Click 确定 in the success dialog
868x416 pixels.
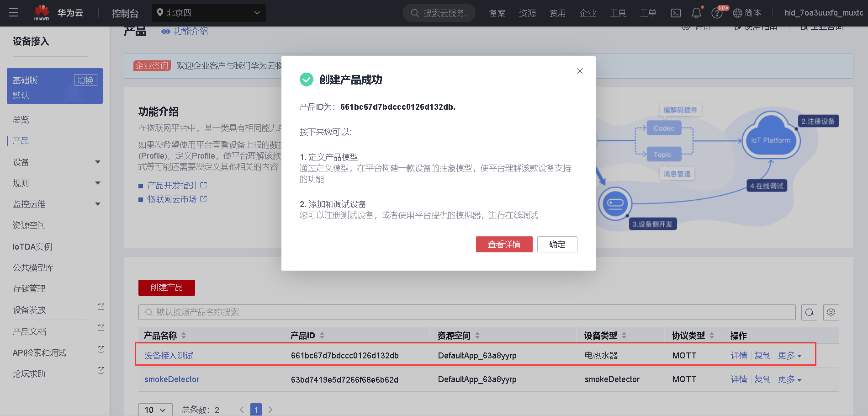coord(557,245)
